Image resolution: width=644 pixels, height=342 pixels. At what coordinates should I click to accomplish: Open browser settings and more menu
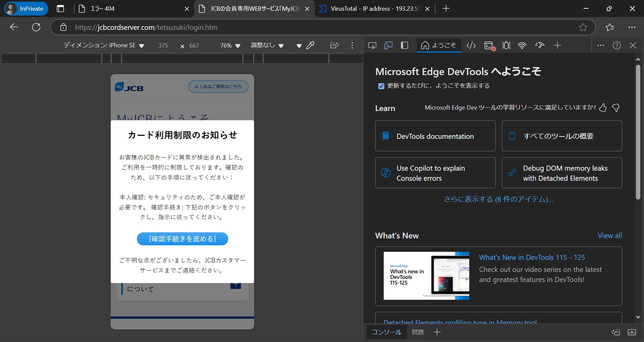coord(632,27)
